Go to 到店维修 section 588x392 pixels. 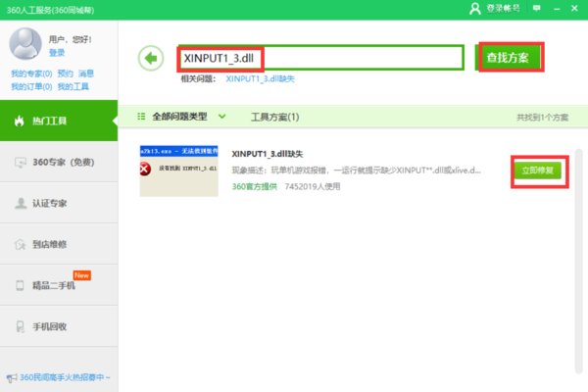59,244
